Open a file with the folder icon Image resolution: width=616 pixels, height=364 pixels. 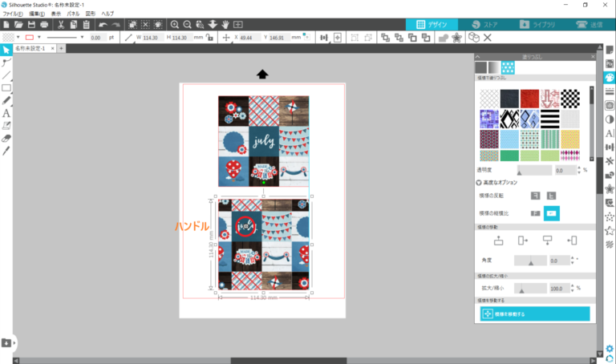18,24
